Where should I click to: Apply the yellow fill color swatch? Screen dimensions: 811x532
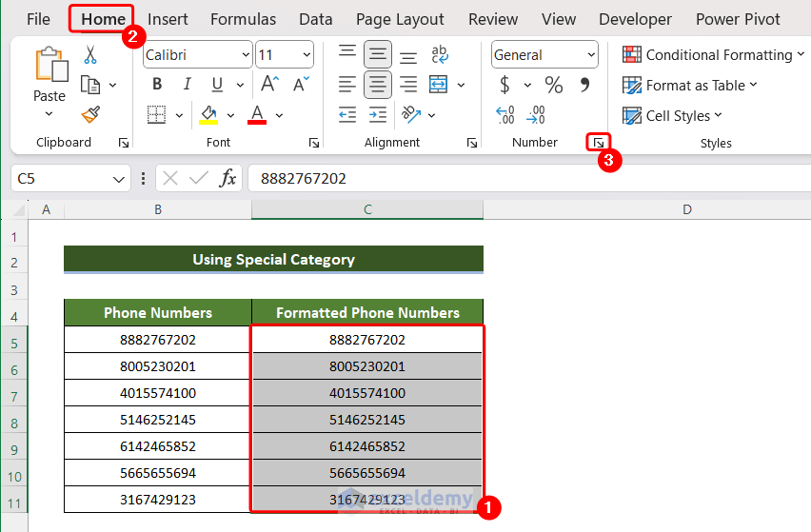tap(208, 115)
